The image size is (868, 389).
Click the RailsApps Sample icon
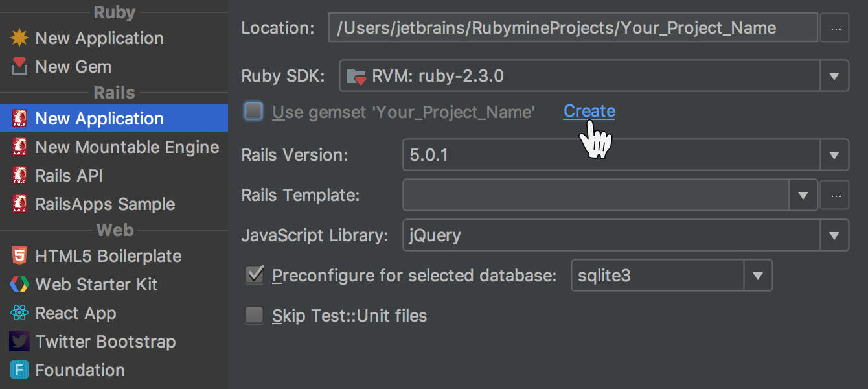point(19,204)
